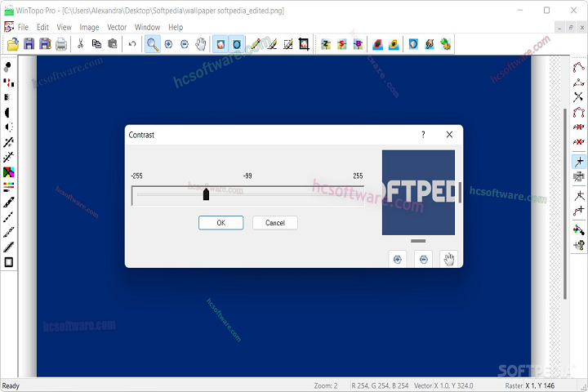Click the hollow square icon in left toolbar
This screenshot has height=392, width=588.
(x=8, y=262)
